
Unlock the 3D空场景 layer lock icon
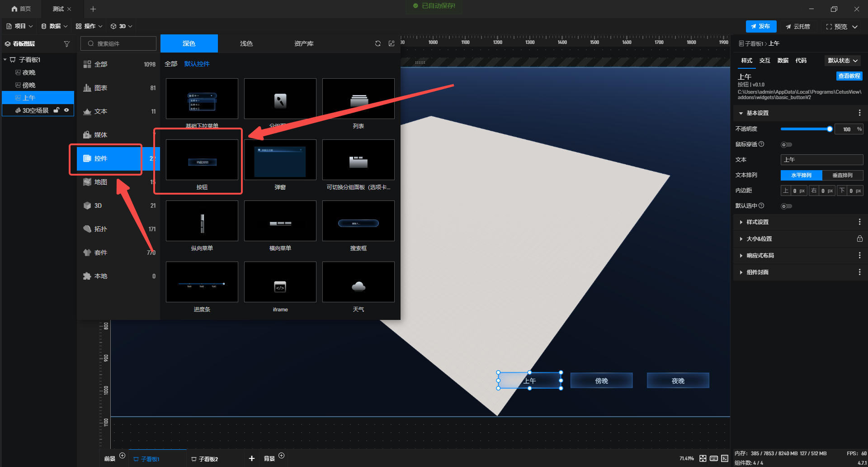(57, 110)
